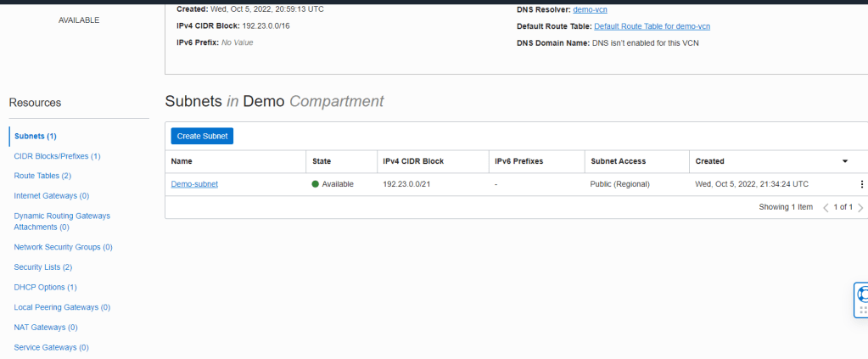Open Network Security Groups (0)
Viewport: 868px width, 359px height.
click(x=63, y=247)
